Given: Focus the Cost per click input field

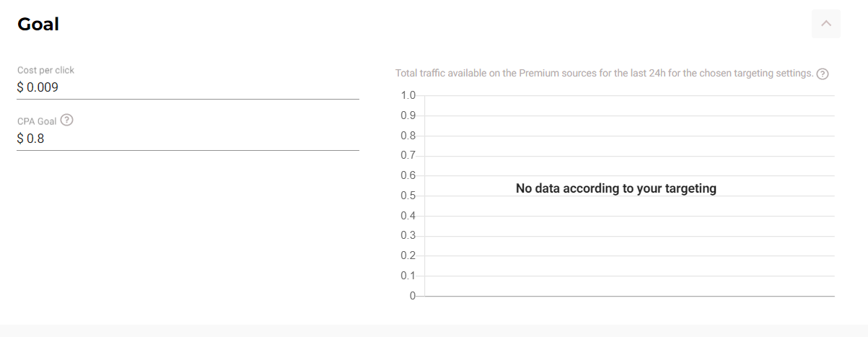Looking at the screenshot, I should pos(188,87).
